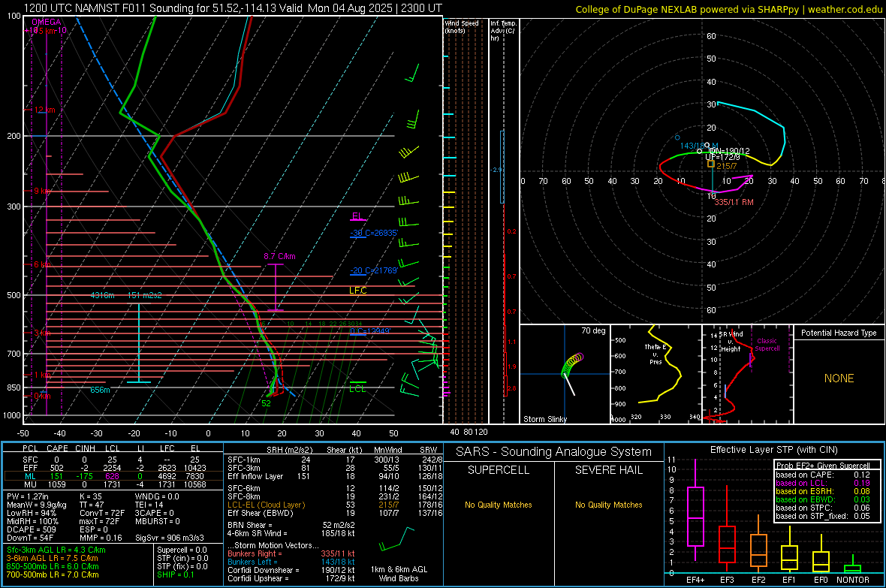Click the 'Prob EF2+ Given Supercell' legend header
This screenshot has height=588, width=886.
coord(823,466)
